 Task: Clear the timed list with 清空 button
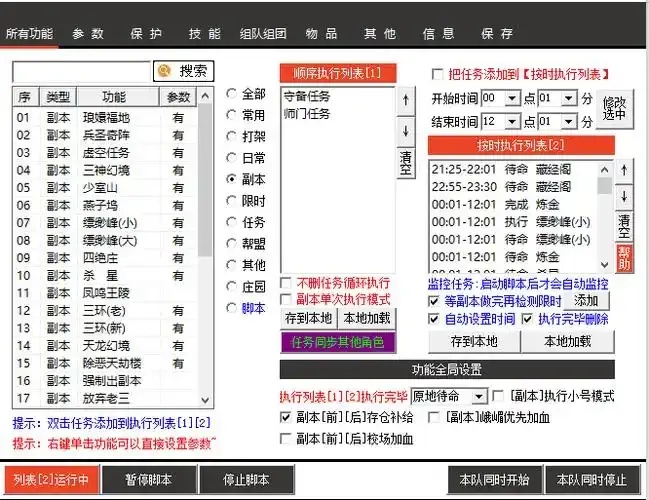624,226
